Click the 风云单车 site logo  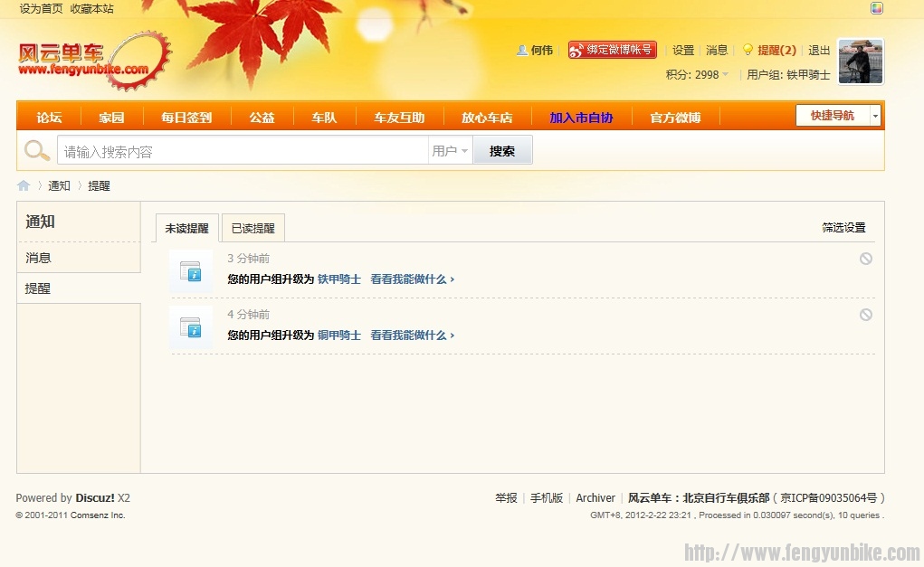click(93, 60)
